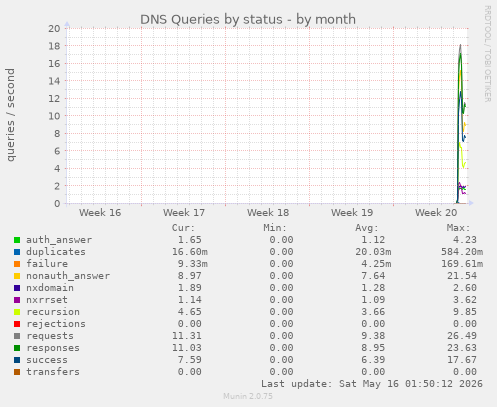Select the responses legend label
Screen dimensions: 497x407
(53, 348)
